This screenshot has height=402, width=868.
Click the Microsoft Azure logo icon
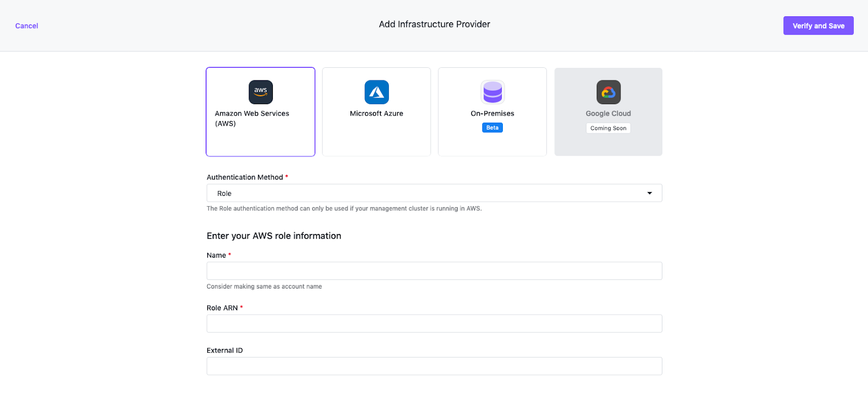coord(376,92)
